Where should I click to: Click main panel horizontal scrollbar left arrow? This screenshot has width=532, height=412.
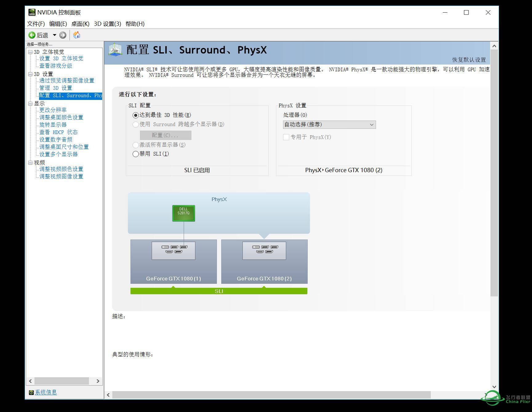pos(108,395)
